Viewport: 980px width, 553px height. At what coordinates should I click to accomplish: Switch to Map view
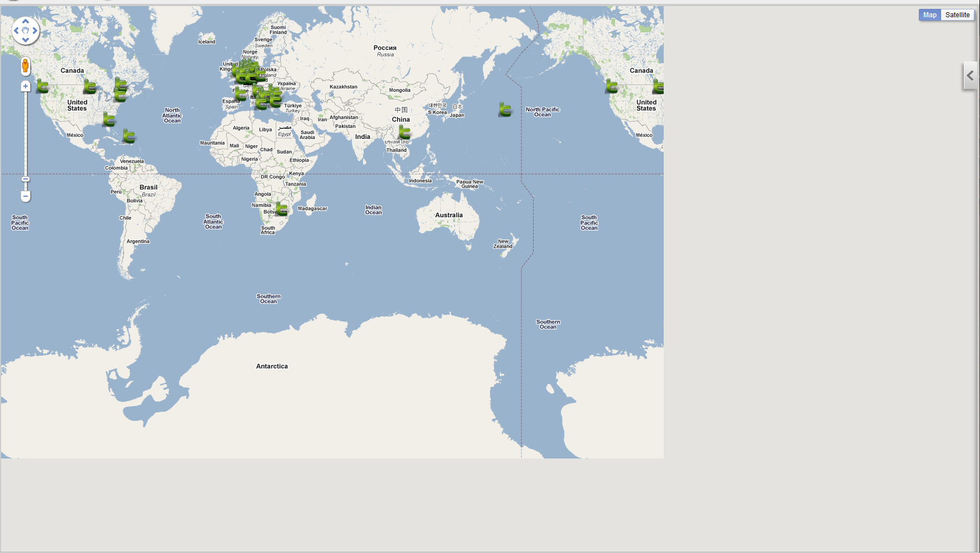click(929, 15)
